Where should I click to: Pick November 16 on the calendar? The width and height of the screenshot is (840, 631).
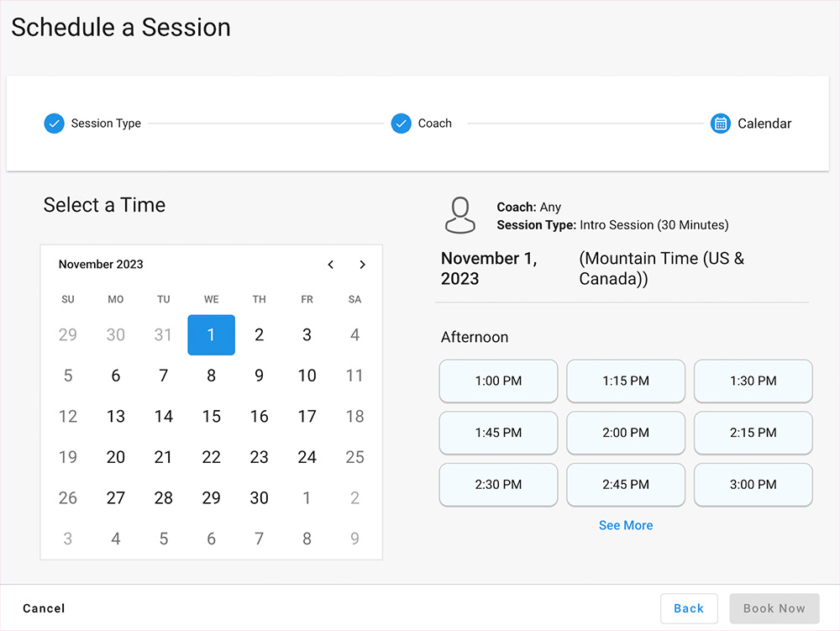(x=260, y=416)
